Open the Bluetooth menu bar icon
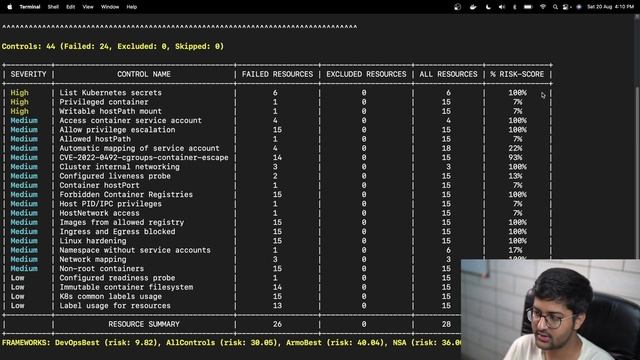The width and height of the screenshot is (640, 360). coord(514,7)
